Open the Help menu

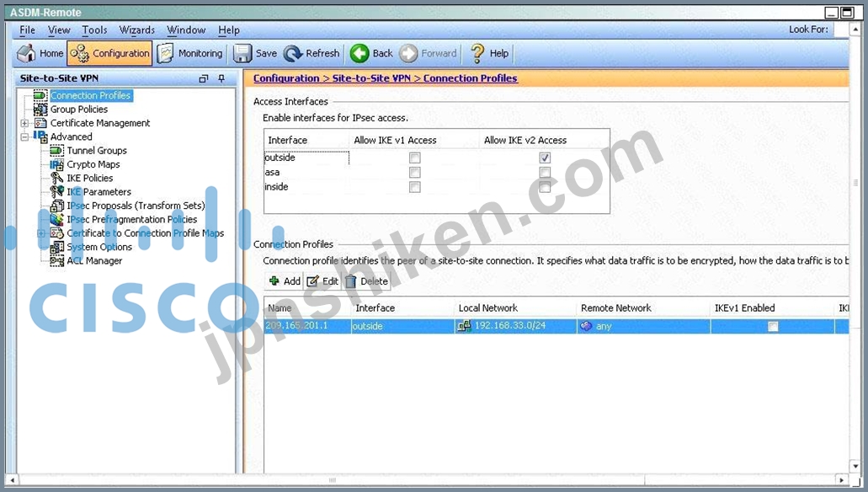[229, 30]
